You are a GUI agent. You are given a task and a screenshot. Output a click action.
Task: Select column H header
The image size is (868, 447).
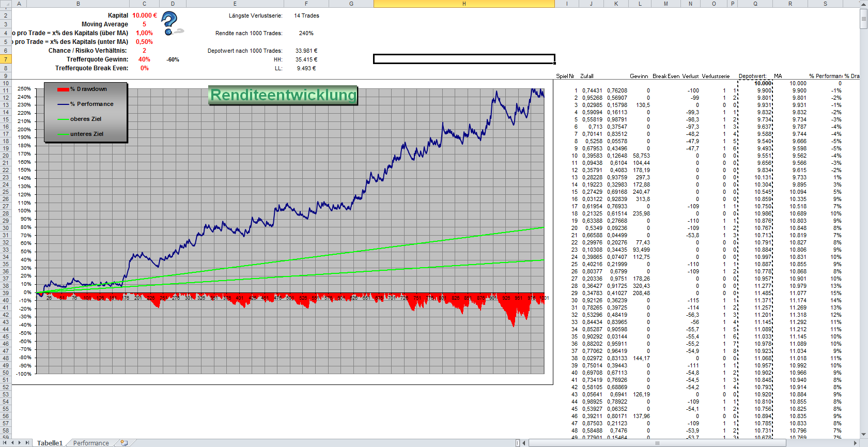pyautogui.click(x=464, y=4)
